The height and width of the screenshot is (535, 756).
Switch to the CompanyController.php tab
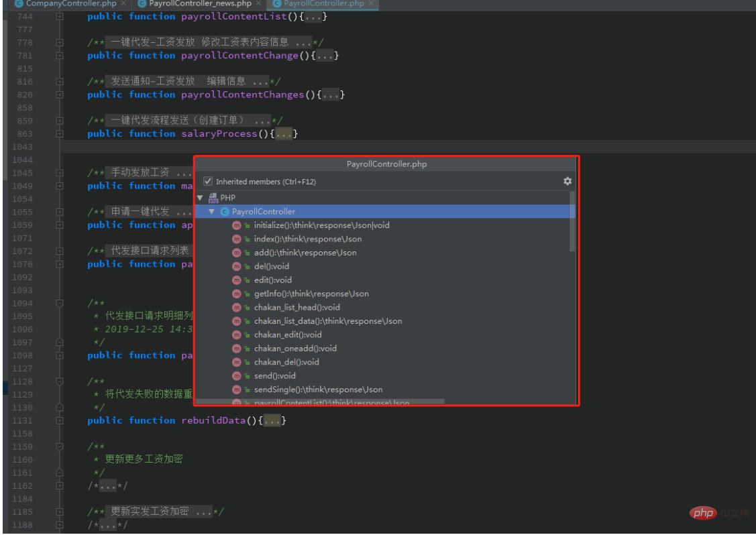click(x=71, y=4)
